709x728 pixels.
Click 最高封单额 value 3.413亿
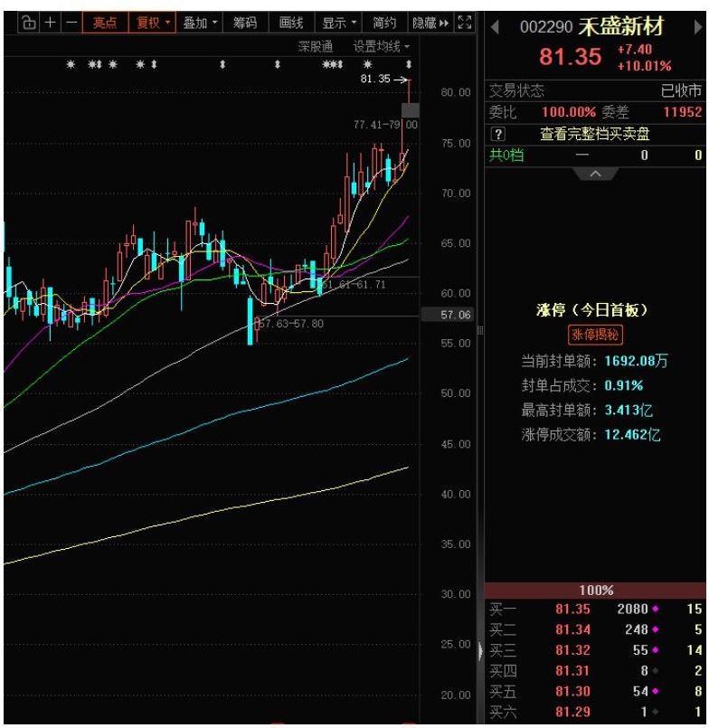[x=629, y=410]
